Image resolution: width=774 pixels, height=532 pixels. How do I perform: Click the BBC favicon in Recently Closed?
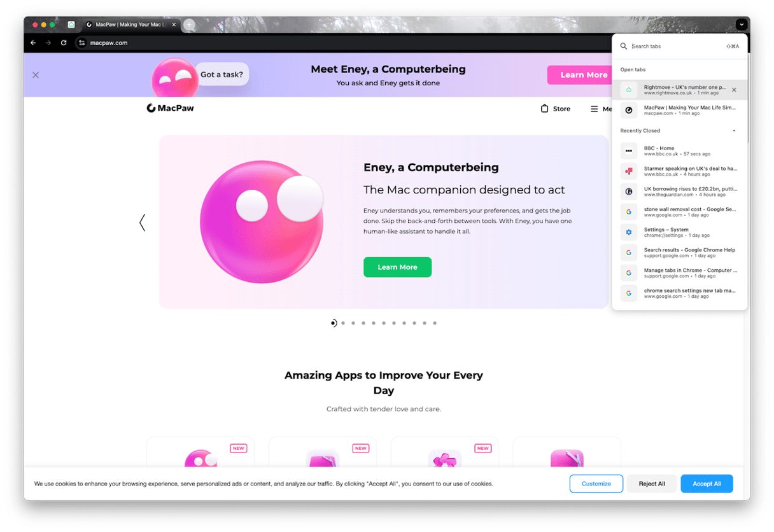pos(629,151)
